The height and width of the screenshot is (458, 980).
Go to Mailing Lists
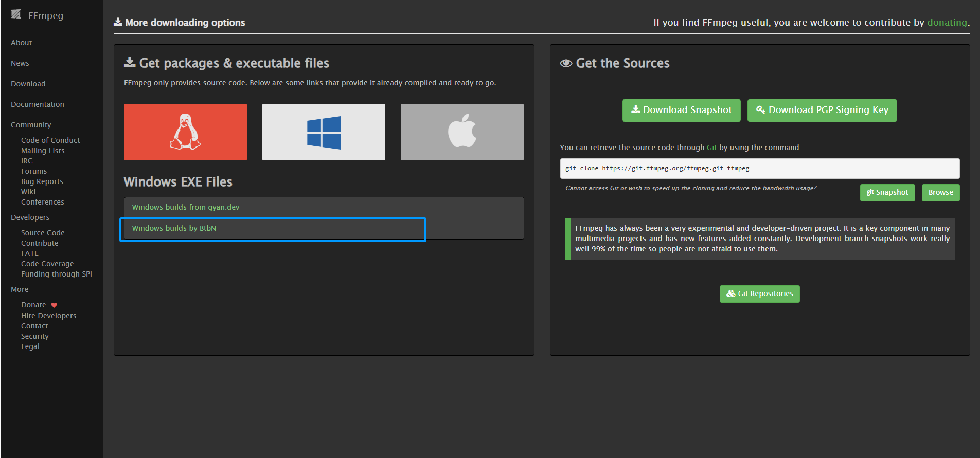(x=43, y=151)
